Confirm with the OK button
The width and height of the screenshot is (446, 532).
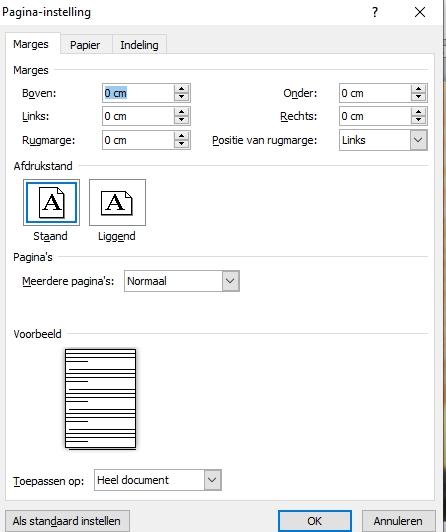pos(314,521)
